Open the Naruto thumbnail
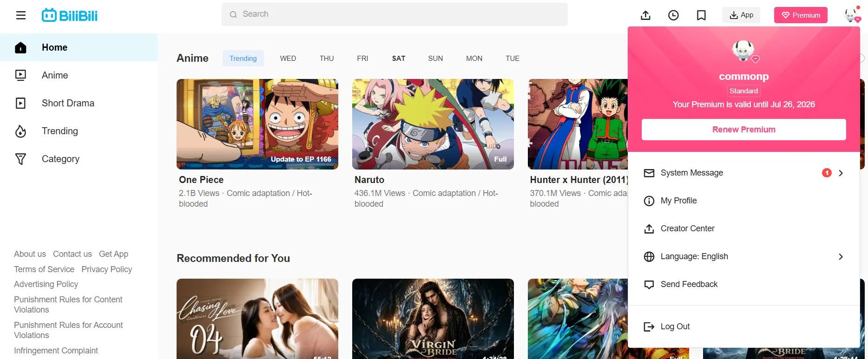868x359 pixels. coord(433,124)
